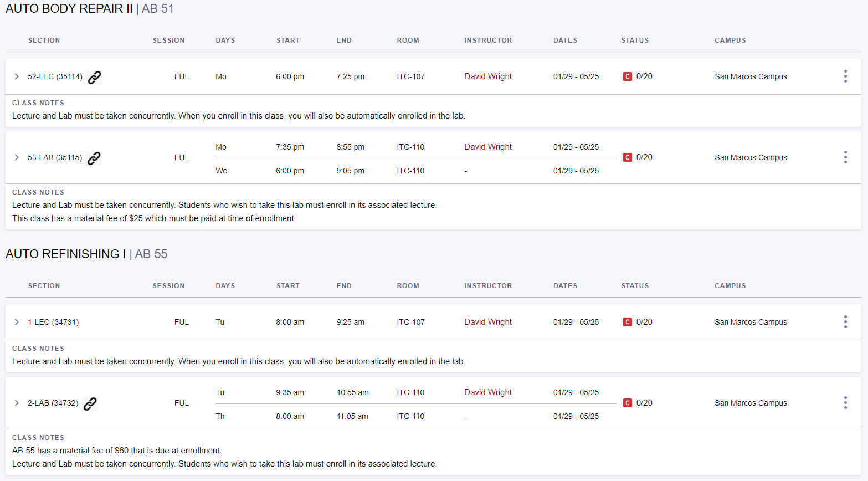Expand the 1-LEC (34731) section row
Image resolution: width=868 pixels, height=481 pixels.
pos(17,322)
